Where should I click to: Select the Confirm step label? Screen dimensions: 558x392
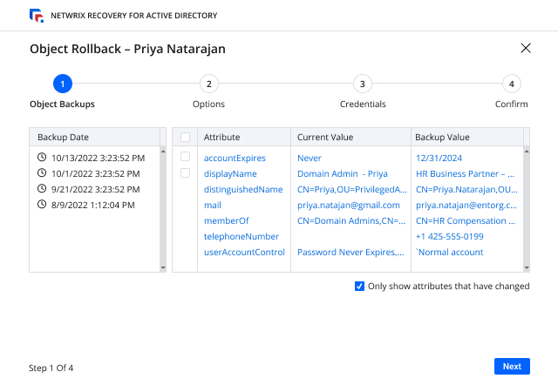(x=512, y=104)
